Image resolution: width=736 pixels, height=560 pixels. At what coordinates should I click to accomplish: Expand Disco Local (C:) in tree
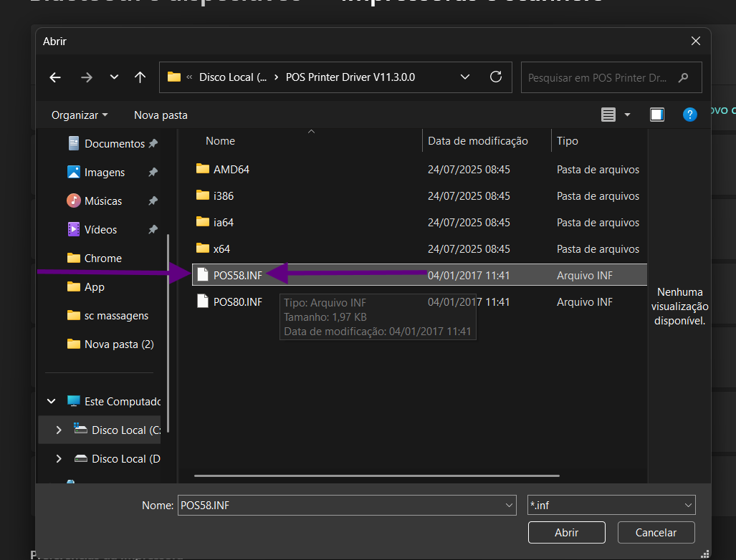click(x=59, y=430)
